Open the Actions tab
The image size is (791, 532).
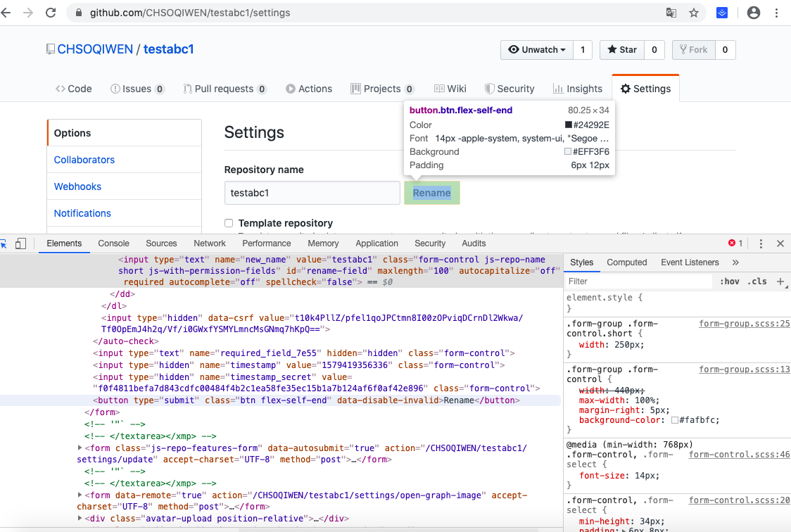pyautogui.click(x=309, y=89)
